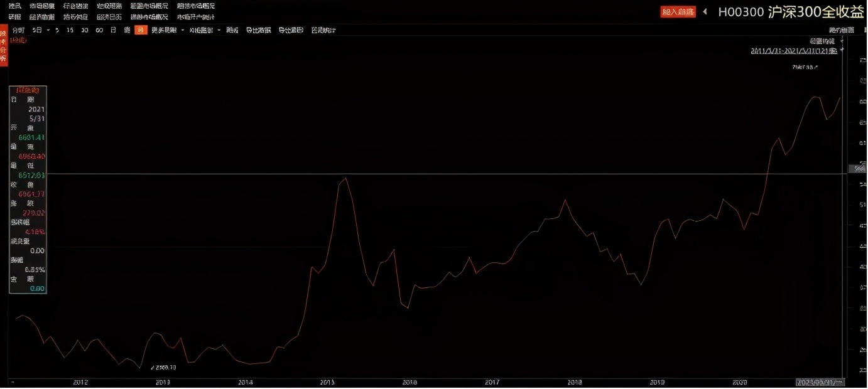Open the dropdown arrow beside 5日
Image resolution: width=868 pixels, height=389 pixels.
coord(48,30)
